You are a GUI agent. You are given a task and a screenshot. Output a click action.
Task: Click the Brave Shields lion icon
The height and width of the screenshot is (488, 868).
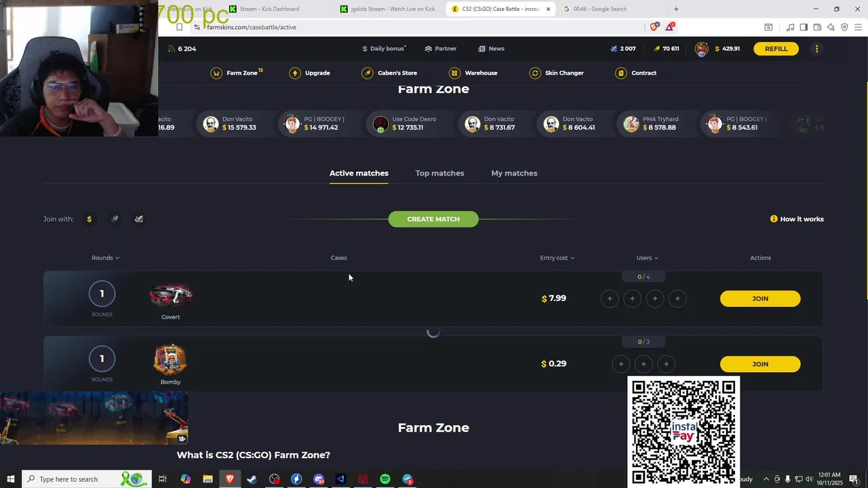(654, 27)
